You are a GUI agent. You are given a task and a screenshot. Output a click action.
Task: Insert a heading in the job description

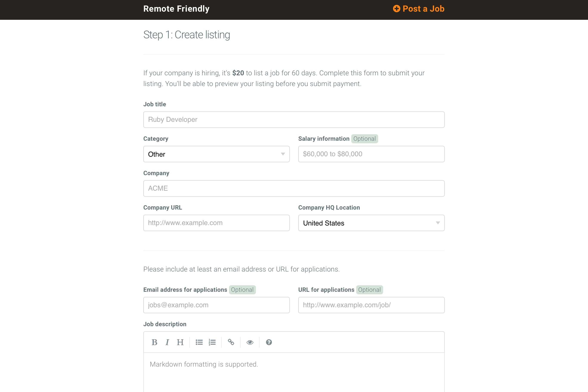pyautogui.click(x=180, y=342)
